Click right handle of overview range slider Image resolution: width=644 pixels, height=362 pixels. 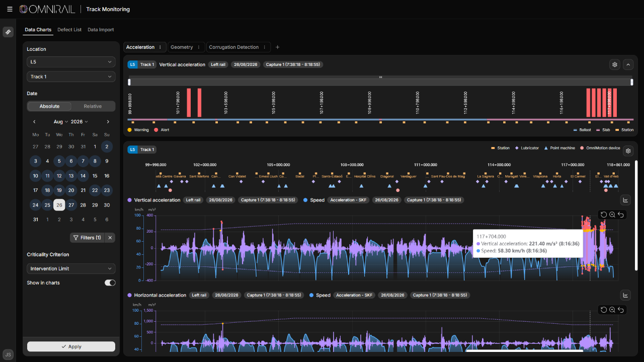(632, 82)
